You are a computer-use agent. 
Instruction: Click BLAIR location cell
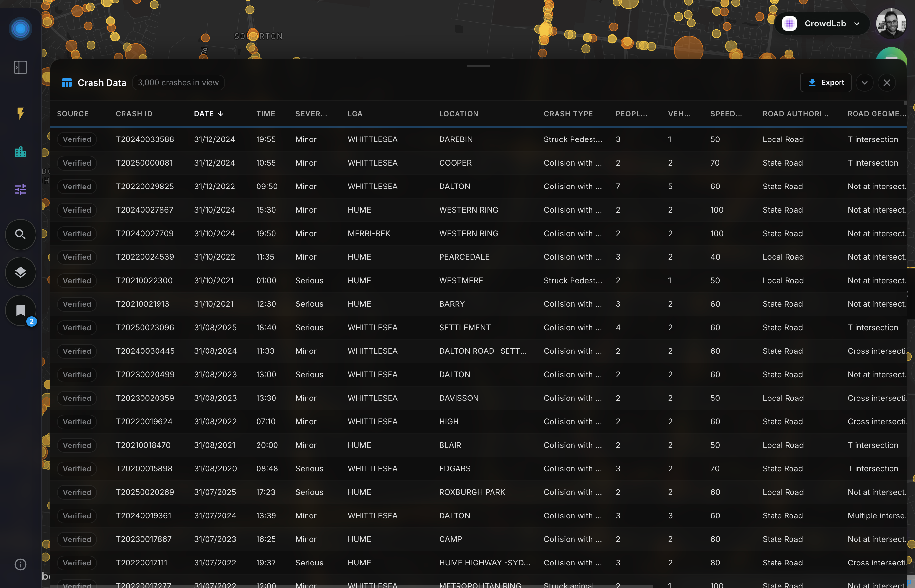tap(450, 445)
